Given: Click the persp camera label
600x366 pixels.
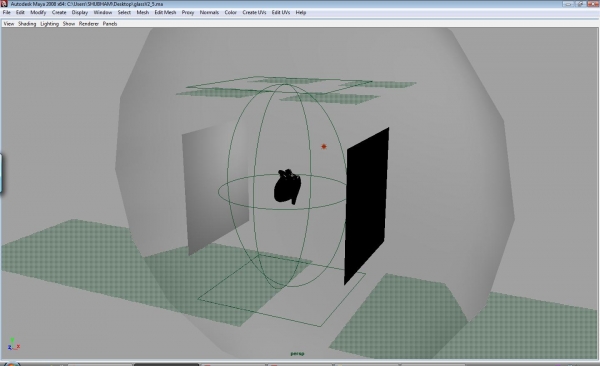Looking at the screenshot, I should point(297,353).
